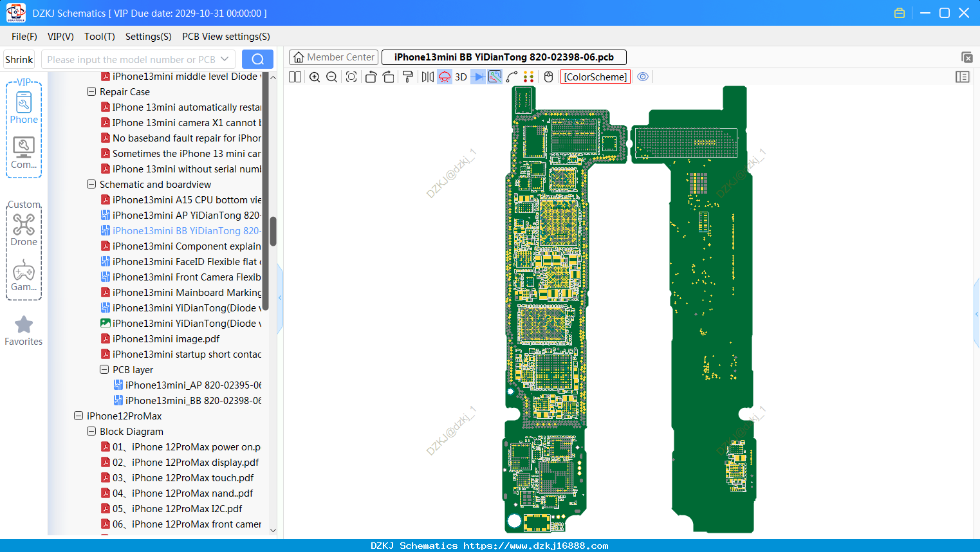
Task: Toggle the red highlight lamp tool
Action: tap(445, 77)
